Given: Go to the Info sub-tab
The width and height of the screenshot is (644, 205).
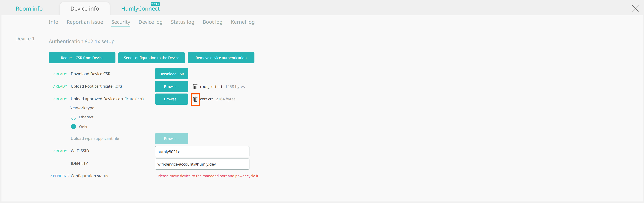Looking at the screenshot, I should (54, 22).
